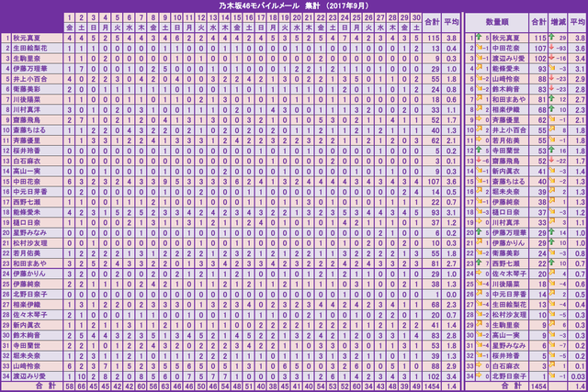The width and height of the screenshot is (588, 392).
Task: Click the rank-down arrow showing -4 beside 川後陽菜
Action: coord(479,284)
